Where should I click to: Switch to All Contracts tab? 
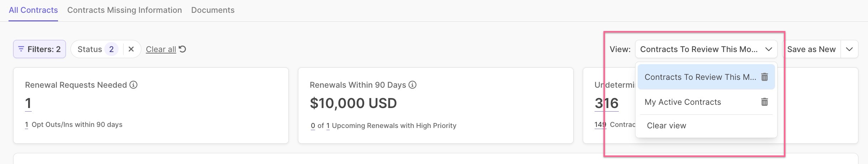point(33,10)
